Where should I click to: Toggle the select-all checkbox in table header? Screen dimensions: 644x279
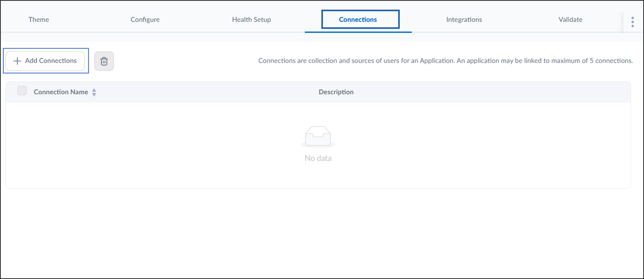pyautogui.click(x=22, y=91)
